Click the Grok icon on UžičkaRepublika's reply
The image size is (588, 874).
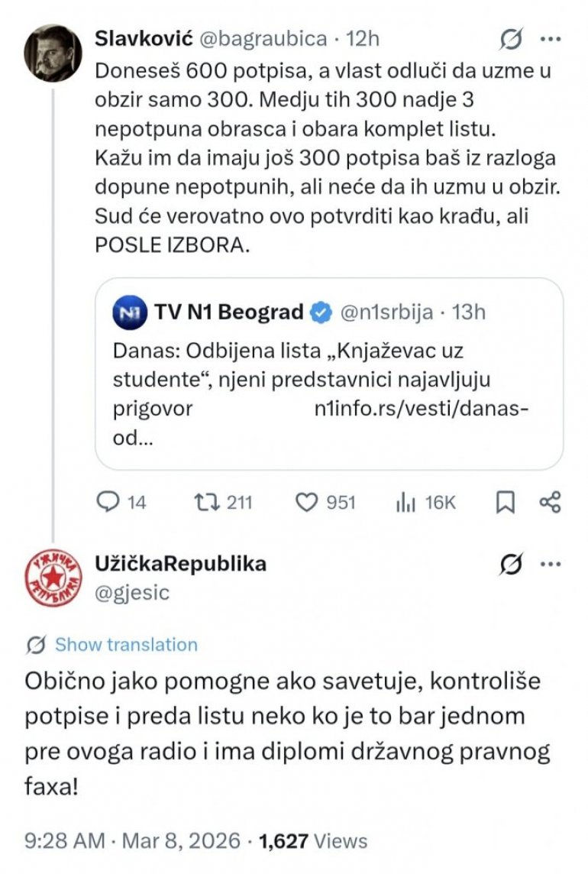pos(509,565)
